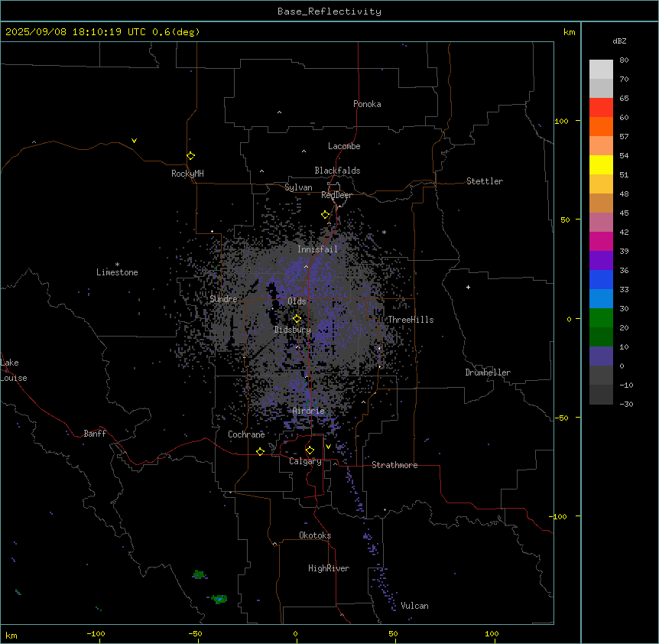659x644 pixels.
Task: Click the Drumheller label
Action: [488, 372]
